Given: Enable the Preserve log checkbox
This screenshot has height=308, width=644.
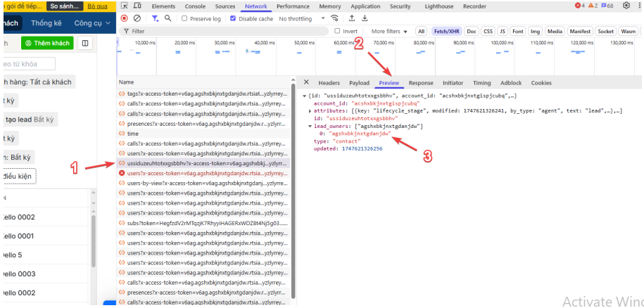Looking at the screenshot, I should [x=184, y=19].
